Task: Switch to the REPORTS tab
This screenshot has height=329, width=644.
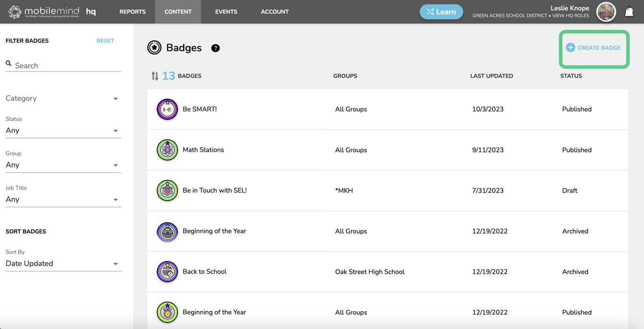Action: (x=132, y=12)
